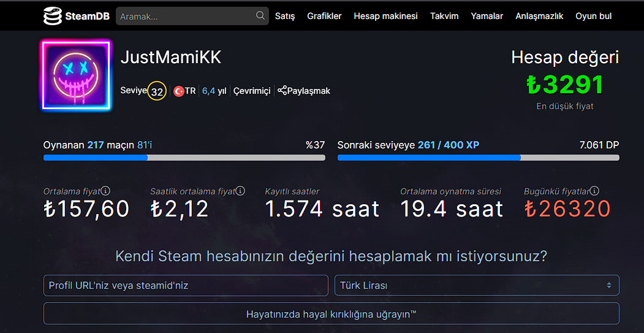Click the Turkish flag icon
This screenshot has height=333, width=644.
tap(179, 91)
